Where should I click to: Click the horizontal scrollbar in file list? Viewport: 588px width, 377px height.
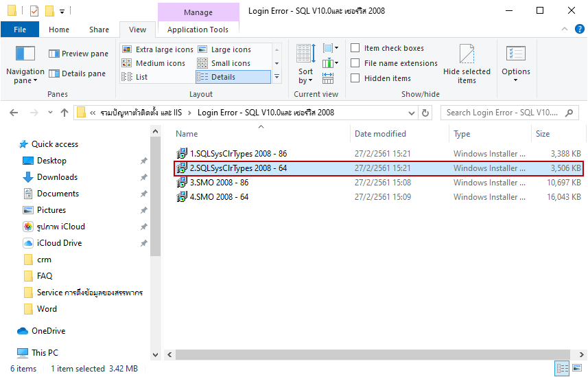coord(373,354)
